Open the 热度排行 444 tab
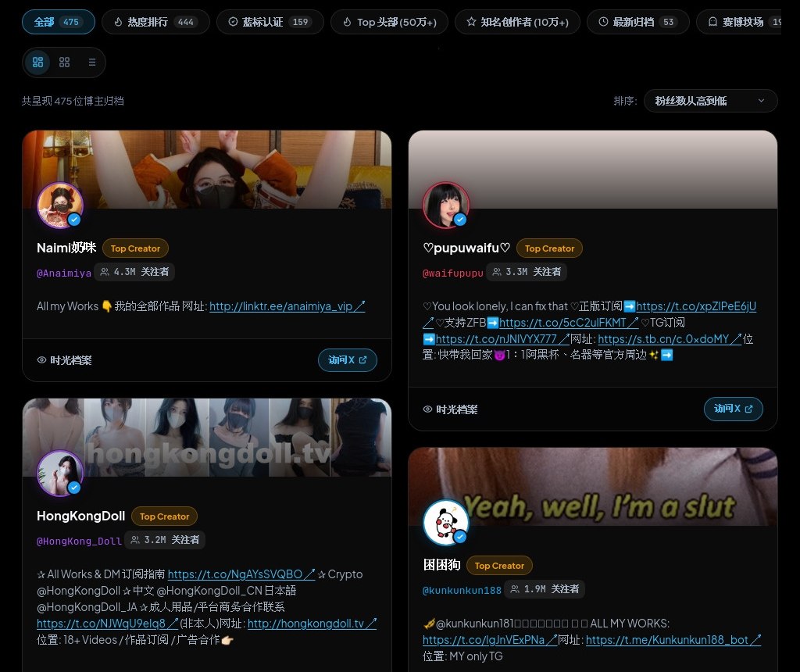800x672 pixels. tap(155, 22)
